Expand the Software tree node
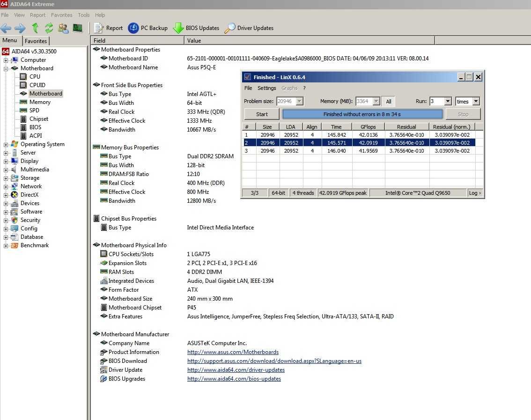Image resolution: width=531 pixels, height=420 pixels. pyautogui.click(x=6, y=213)
